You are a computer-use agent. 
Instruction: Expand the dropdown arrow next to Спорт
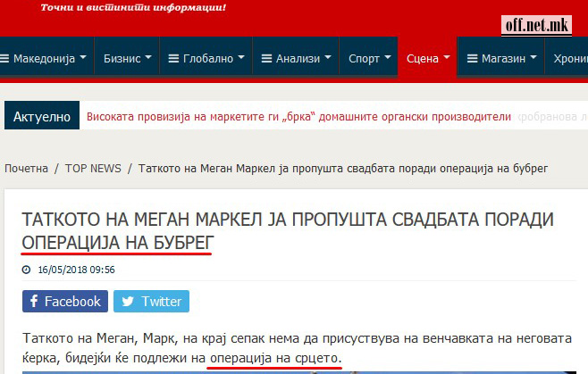(388, 57)
